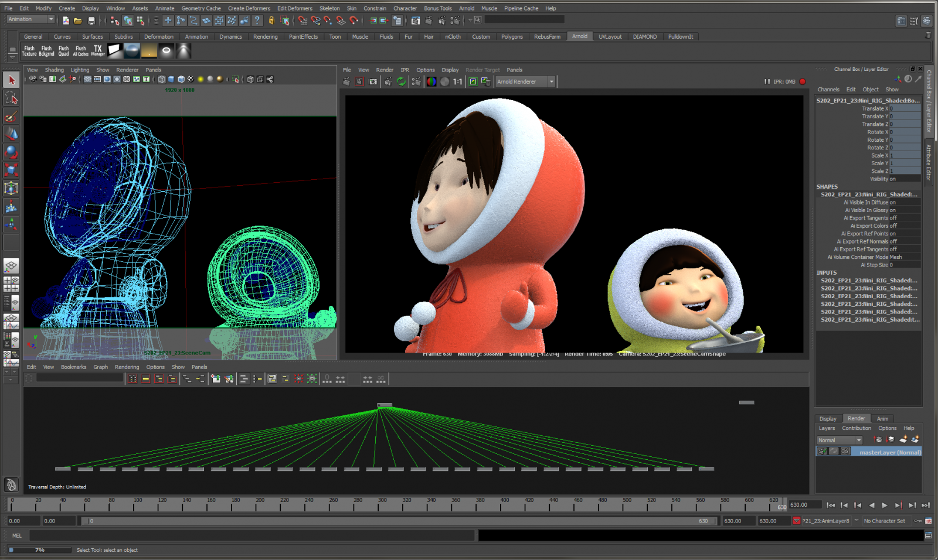Open the Arnold menu in menu bar
This screenshot has width=938, height=560.
click(467, 8)
